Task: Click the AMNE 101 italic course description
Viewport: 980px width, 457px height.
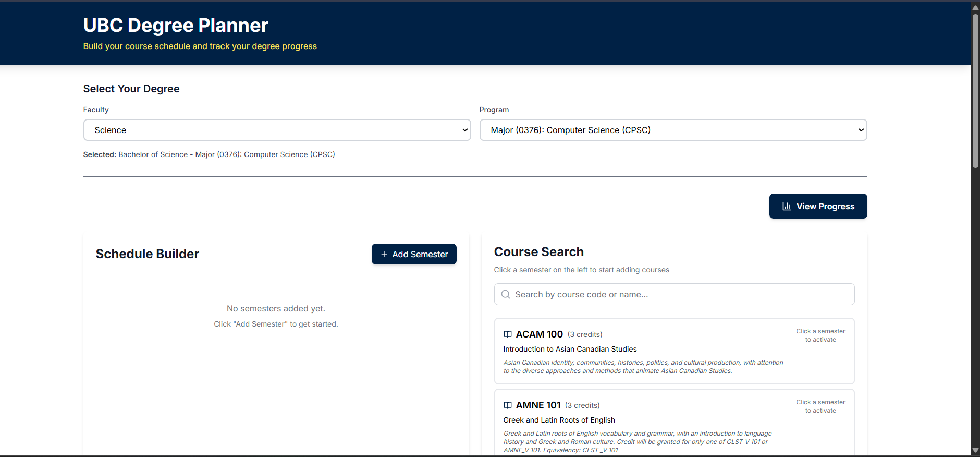Action: pyautogui.click(x=638, y=442)
